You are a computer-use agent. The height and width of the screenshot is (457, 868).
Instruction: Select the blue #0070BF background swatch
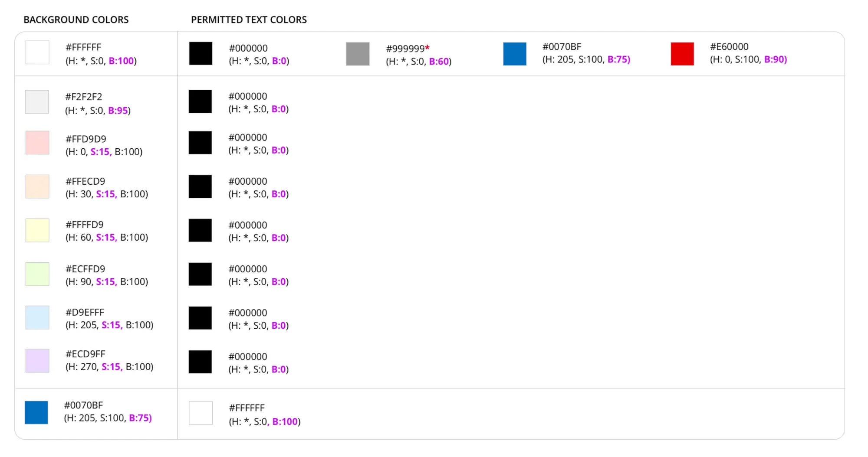[x=36, y=412]
